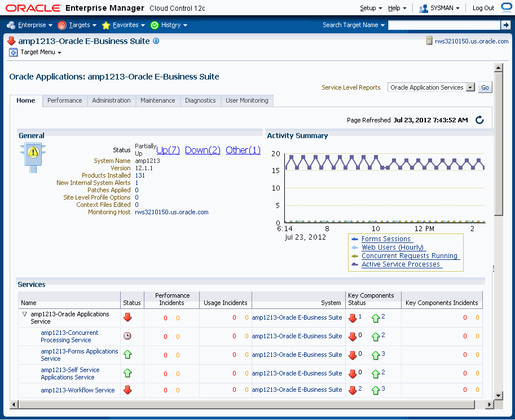This screenshot has height=420, width=515.
Task: Click the pending clock status for Concurrent Processing Service
Action: click(127, 336)
